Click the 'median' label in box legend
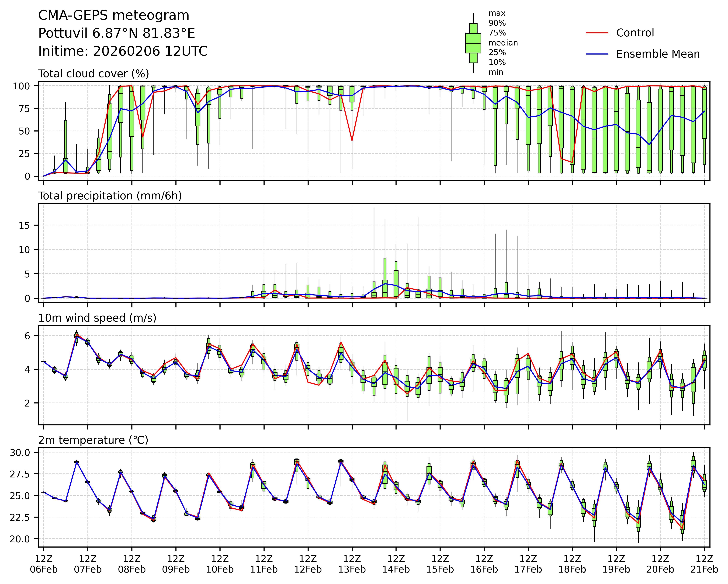The height and width of the screenshot is (584, 728). coord(503,43)
